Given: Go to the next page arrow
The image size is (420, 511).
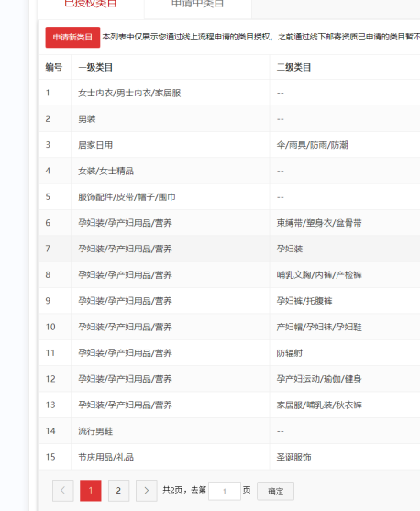Looking at the screenshot, I should [x=147, y=491].
